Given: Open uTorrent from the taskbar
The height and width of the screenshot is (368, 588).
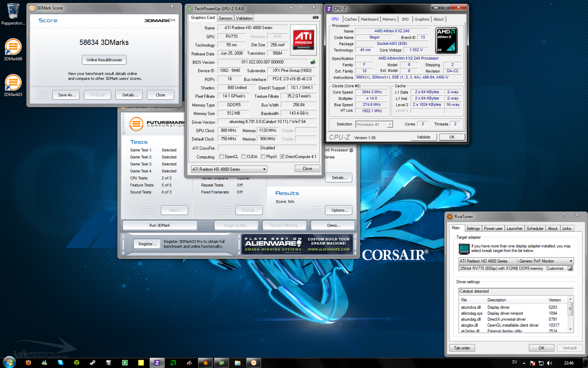Looking at the screenshot, I should tap(125, 362).
